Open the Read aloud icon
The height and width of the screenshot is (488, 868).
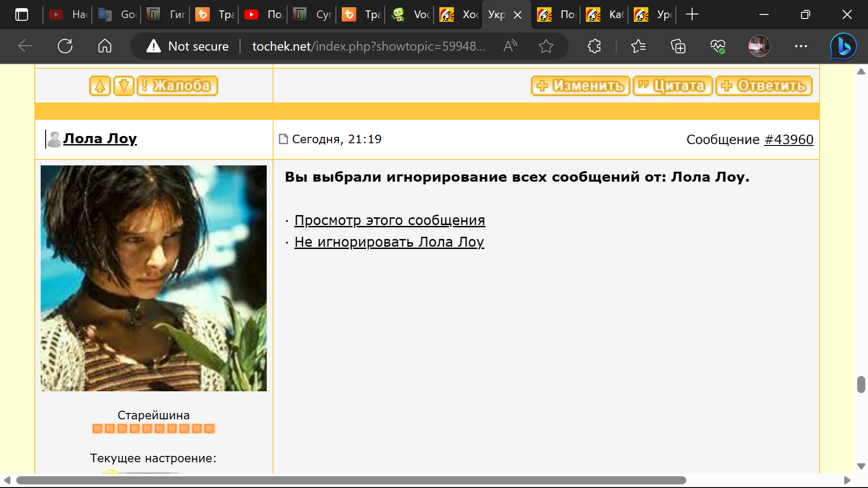pos(510,46)
